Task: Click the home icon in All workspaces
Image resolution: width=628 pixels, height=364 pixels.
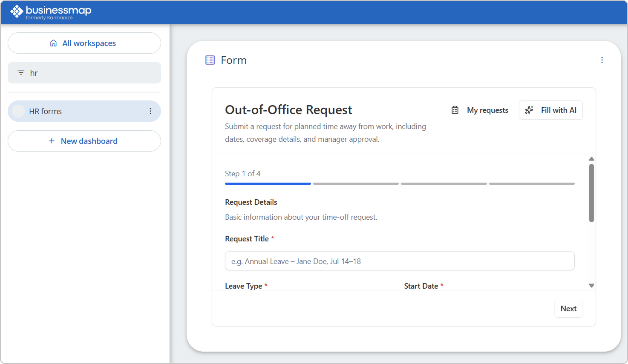Action: [53, 43]
